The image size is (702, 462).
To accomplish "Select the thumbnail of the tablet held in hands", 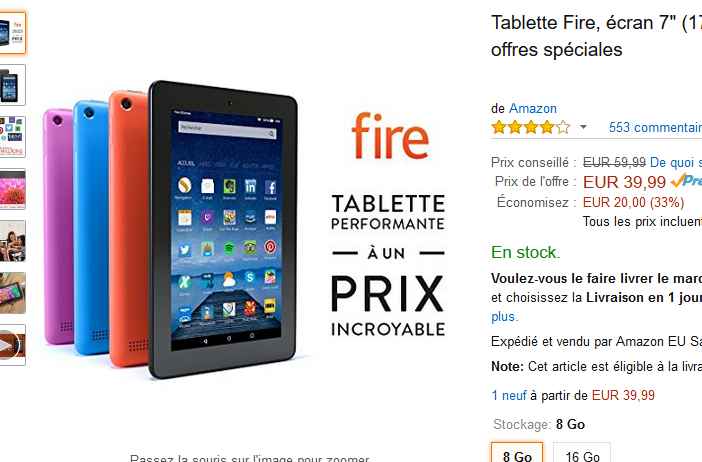I will pyautogui.click(x=13, y=293).
